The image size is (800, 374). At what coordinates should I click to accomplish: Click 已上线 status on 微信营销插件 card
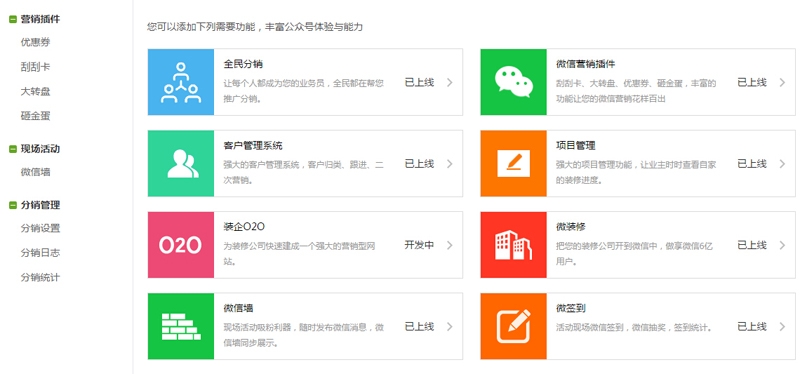(752, 82)
